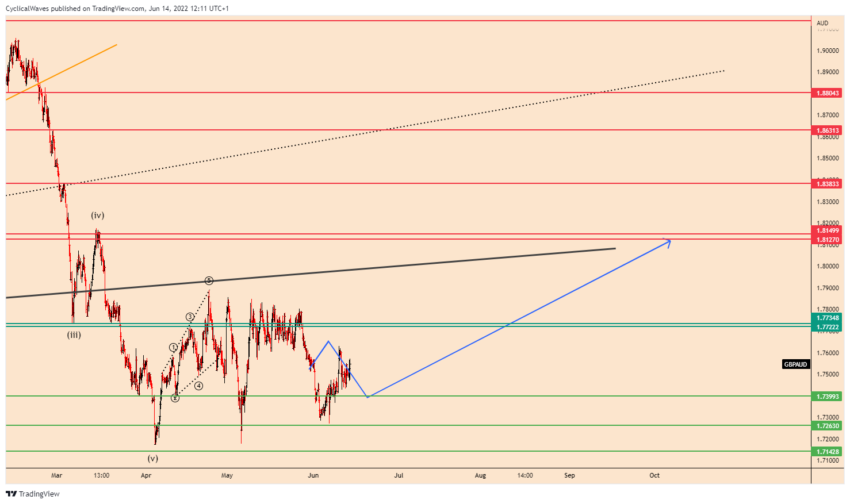
Task: Click the 1.80000 price scale value
Action: coord(828,267)
